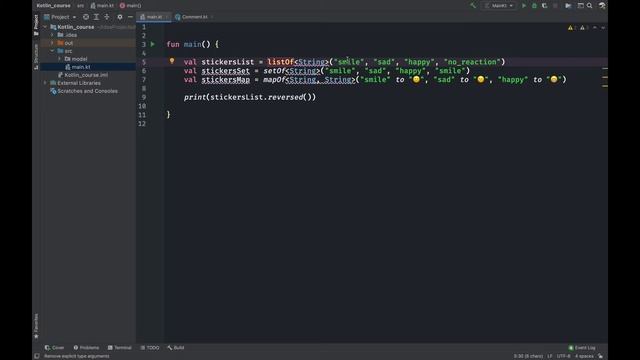Viewport: 640px width, 360px height.
Task: Open the MainKt run configuration dropdown
Action: [500, 6]
